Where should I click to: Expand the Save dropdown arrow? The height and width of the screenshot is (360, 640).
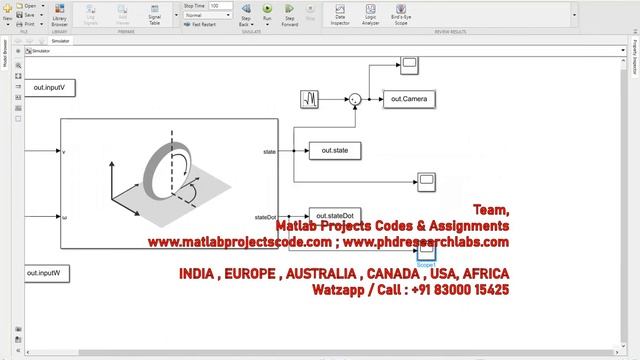click(x=42, y=15)
